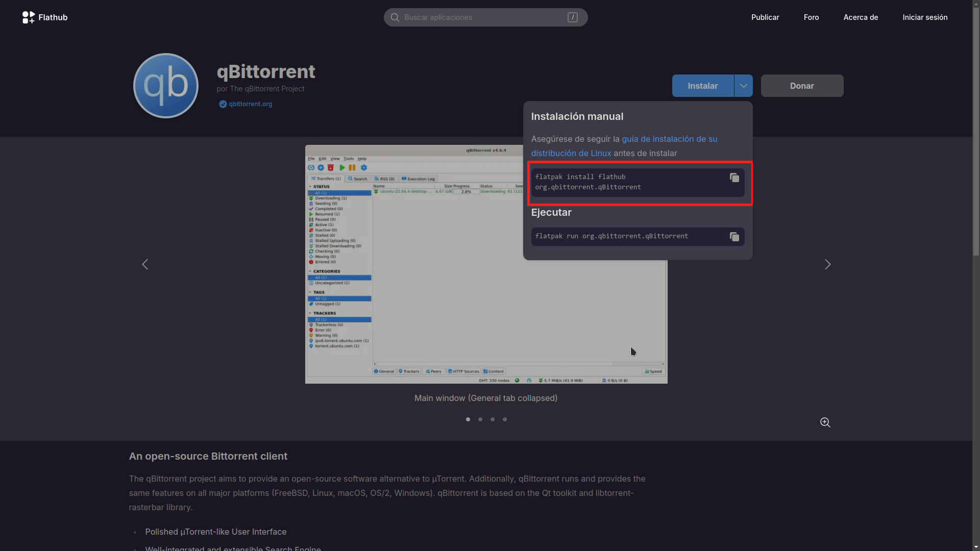Image resolution: width=980 pixels, height=551 pixels.
Task: Open the Linux distribution setup guide link
Action: pyautogui.click(x=624, y=146)
